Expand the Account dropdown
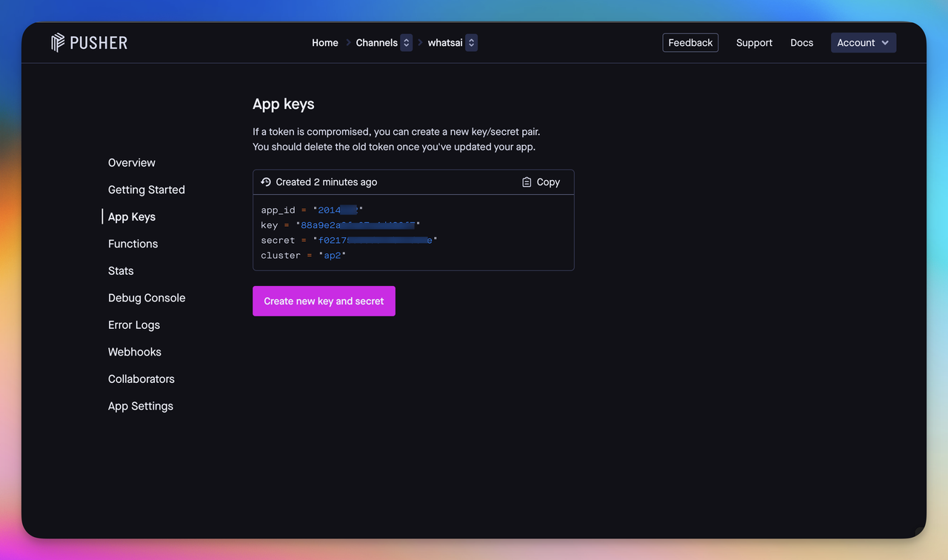 [x=864, y=43]
